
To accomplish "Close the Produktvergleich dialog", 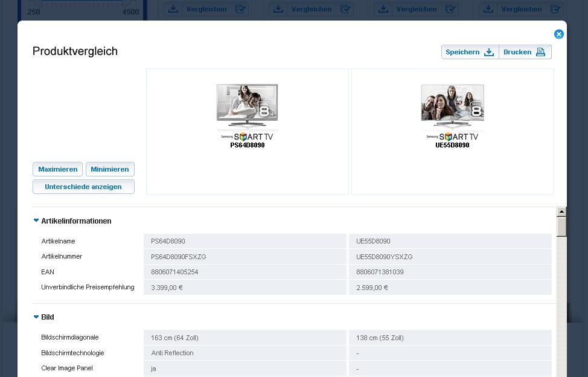I will tap(559, 34).
